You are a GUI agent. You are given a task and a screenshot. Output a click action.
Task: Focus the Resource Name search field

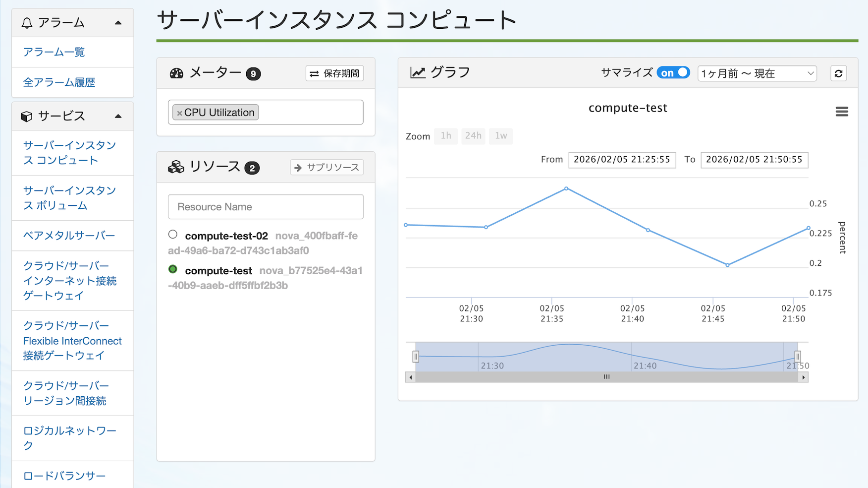(x=266, y=207)
